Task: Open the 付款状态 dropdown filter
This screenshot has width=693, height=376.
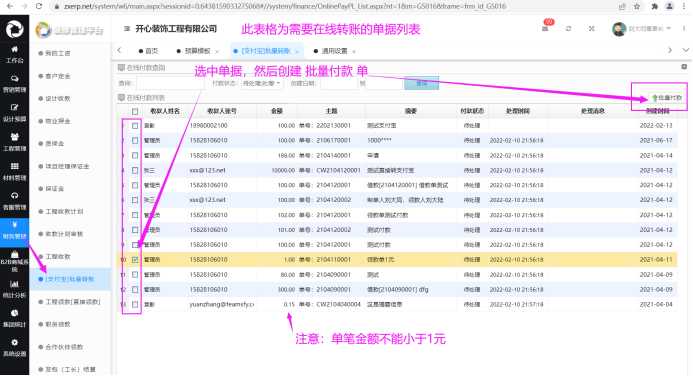Action: tap(262, 83)
